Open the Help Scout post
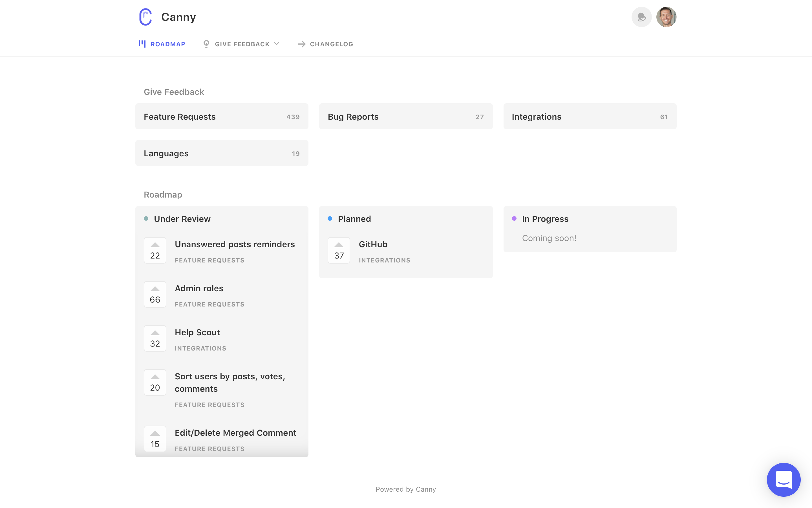 click(197, 332)
